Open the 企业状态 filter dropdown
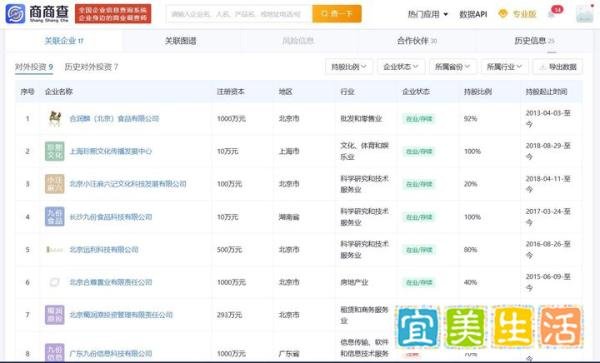This screenshot has height=363, width=600. [401, 67]
